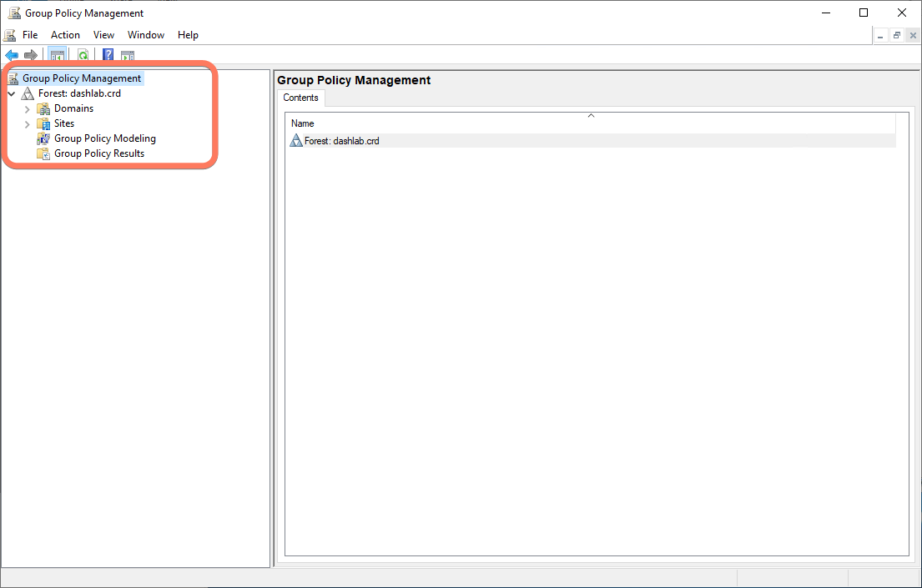This screenshot has width=922, height=588.
Task: Select Forest: dashlab.crd in the tree
Action: (x=79, y=93)
